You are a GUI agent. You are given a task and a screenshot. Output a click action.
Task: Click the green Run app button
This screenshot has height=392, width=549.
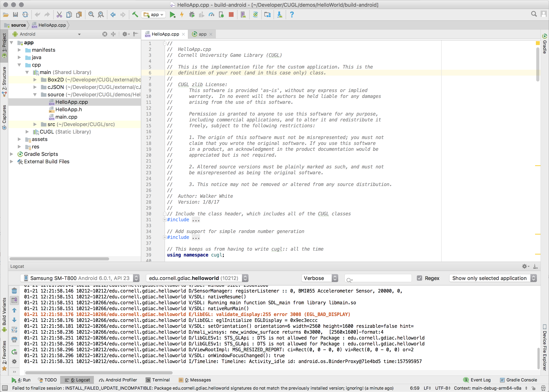(172, 15)
